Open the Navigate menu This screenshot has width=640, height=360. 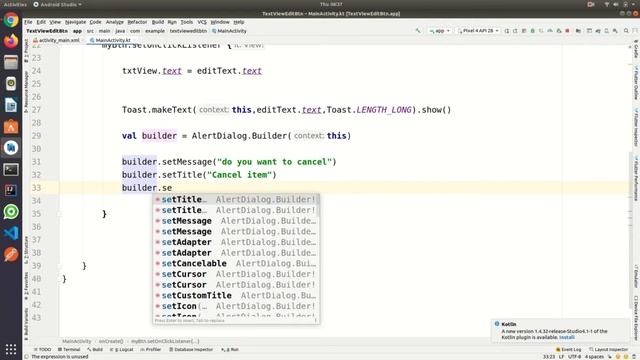tap(76, 22)
